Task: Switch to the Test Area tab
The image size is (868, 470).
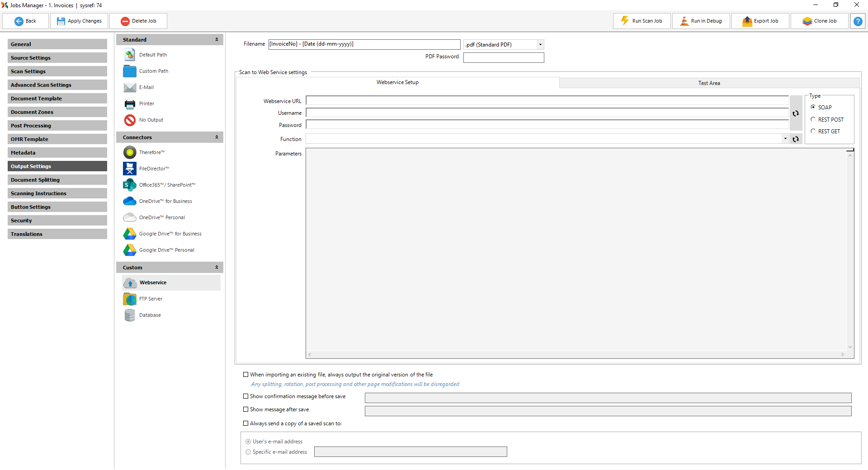Action: 709,83
